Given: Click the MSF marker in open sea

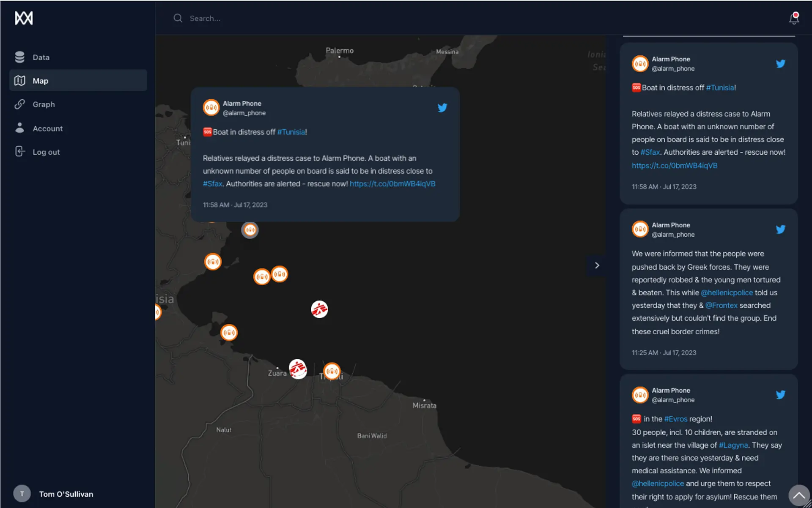Looking at the screenshot, I should (x=319, y=309).
